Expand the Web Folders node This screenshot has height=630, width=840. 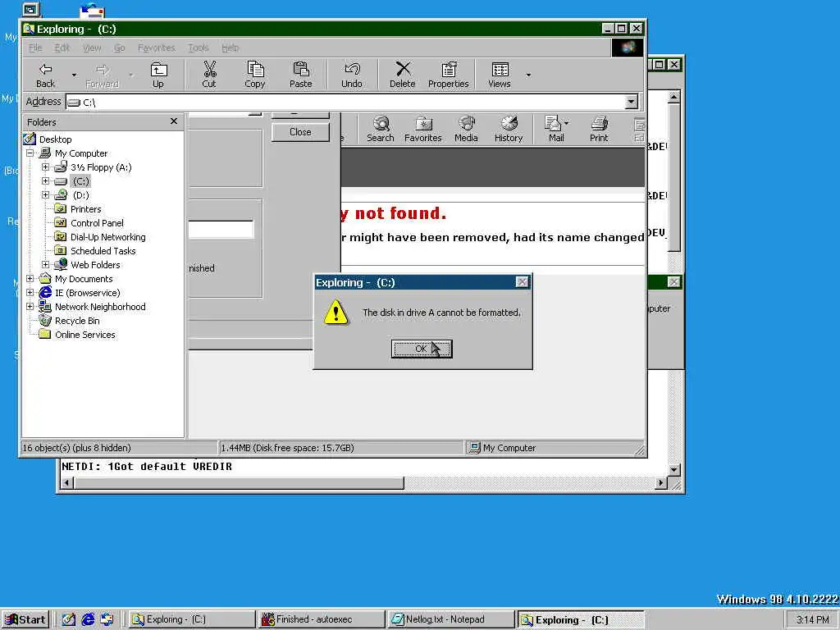[46, 265]
